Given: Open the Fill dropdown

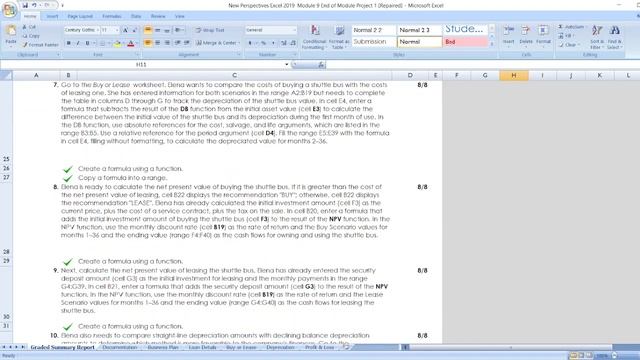Looking at the screenshot, I should tap(567, 36).
